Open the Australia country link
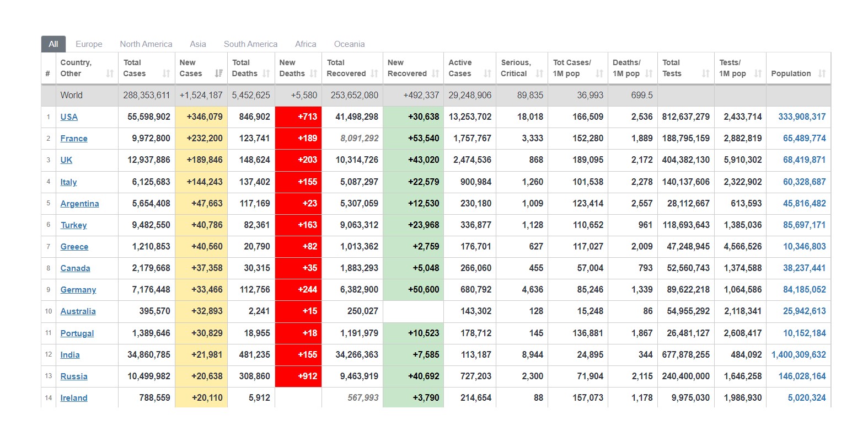Image resolution: width=868 pixels, height=435 pixels. click(x=78, y=311)
